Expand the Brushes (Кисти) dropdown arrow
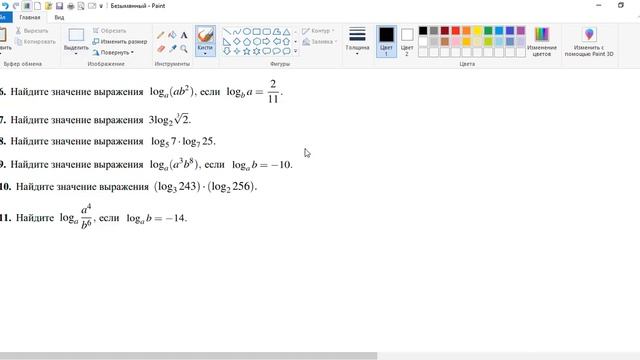Screen dimensions: 640x360 coord(205,53)
